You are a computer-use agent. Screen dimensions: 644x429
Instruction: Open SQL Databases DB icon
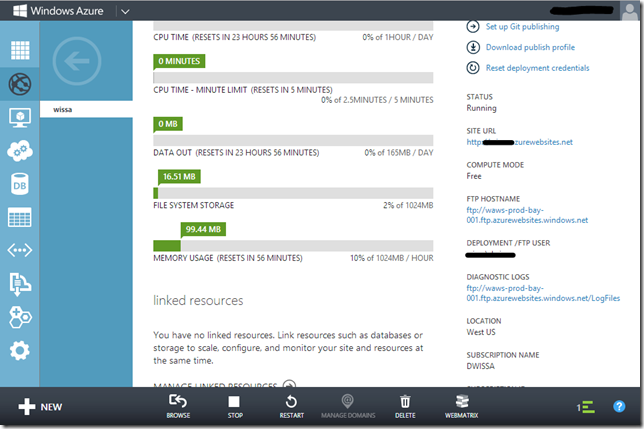[x=20, y=184]
